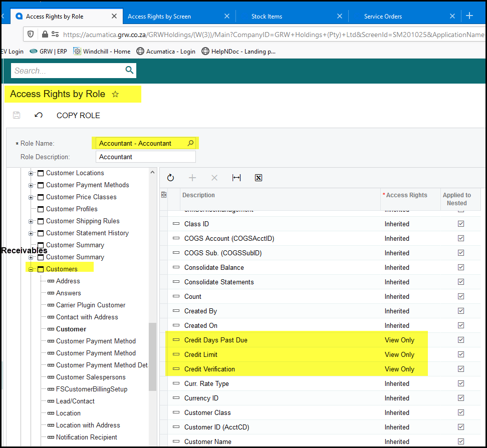Click into the Role Description field
The image size is (487, 448).
145,157
